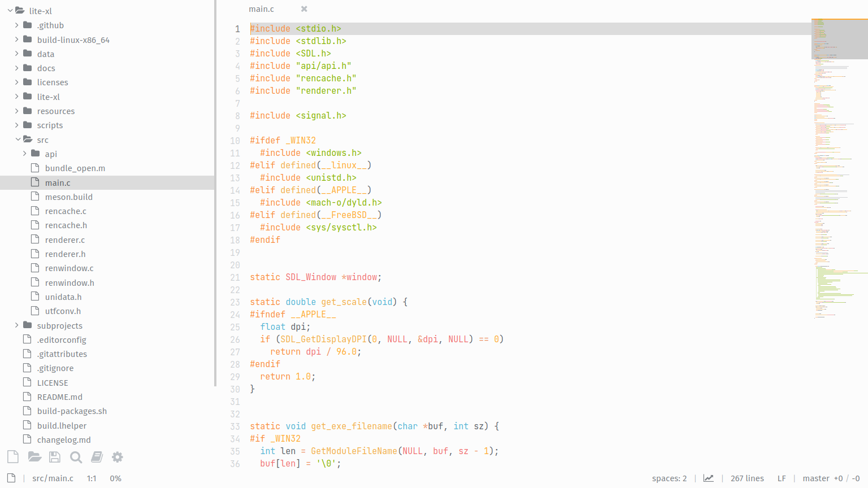Image resolution: width=868 pixels, height=488 pixels.
Task: Click on 'SDL_Window' type in line 21
Action: pos(311,277)
